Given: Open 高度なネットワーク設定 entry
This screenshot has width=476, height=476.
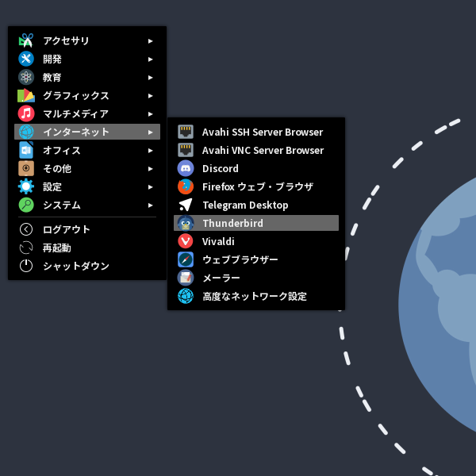Looking at the screenshot, I should click(x=256, y=296).
